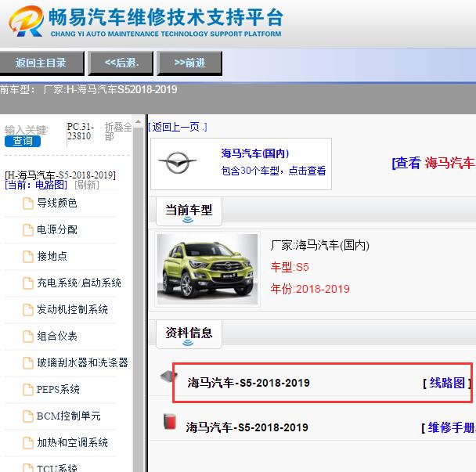This screenshot has height=472, width=476.
Task: Open the 导线颜色 tree item
Action: click(x=57, y=203)
